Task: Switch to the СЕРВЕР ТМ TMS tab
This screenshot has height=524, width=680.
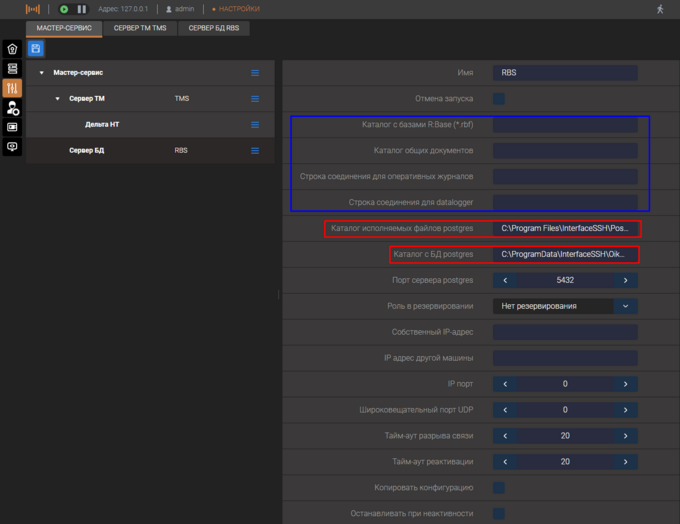Action: 140,28
